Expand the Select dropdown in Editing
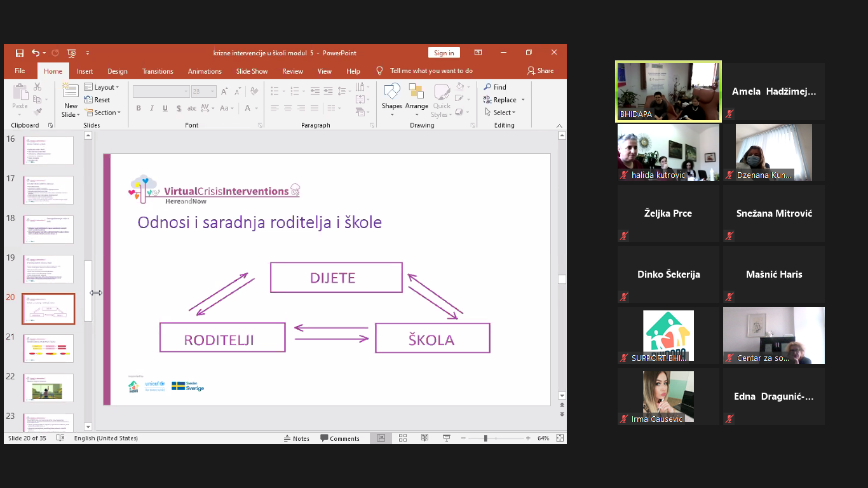 [501, 112]
